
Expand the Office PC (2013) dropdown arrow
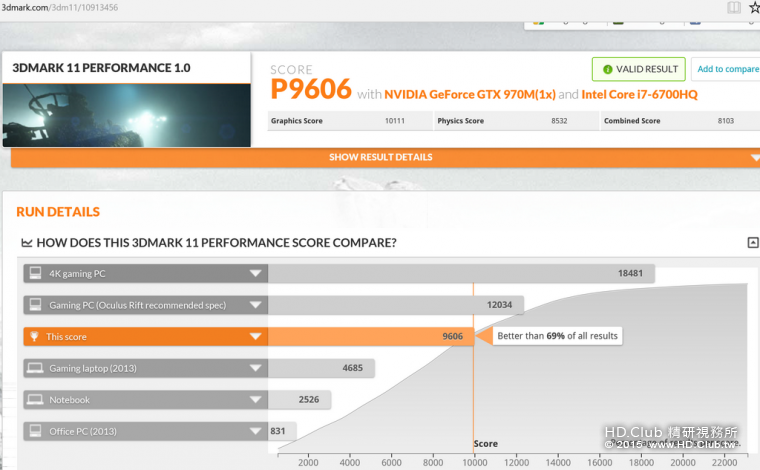(255, 431)
